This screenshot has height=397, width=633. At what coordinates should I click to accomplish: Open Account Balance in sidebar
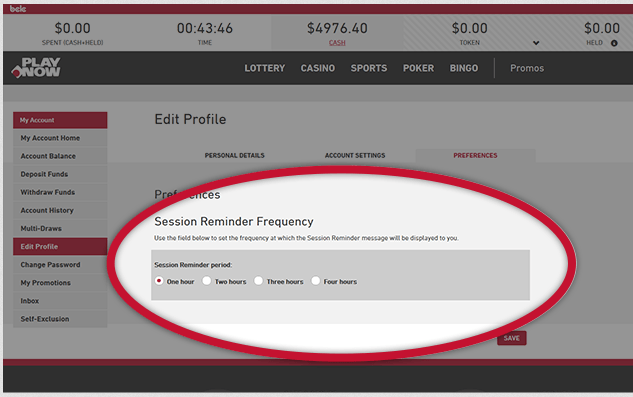(x=60, y=156)
